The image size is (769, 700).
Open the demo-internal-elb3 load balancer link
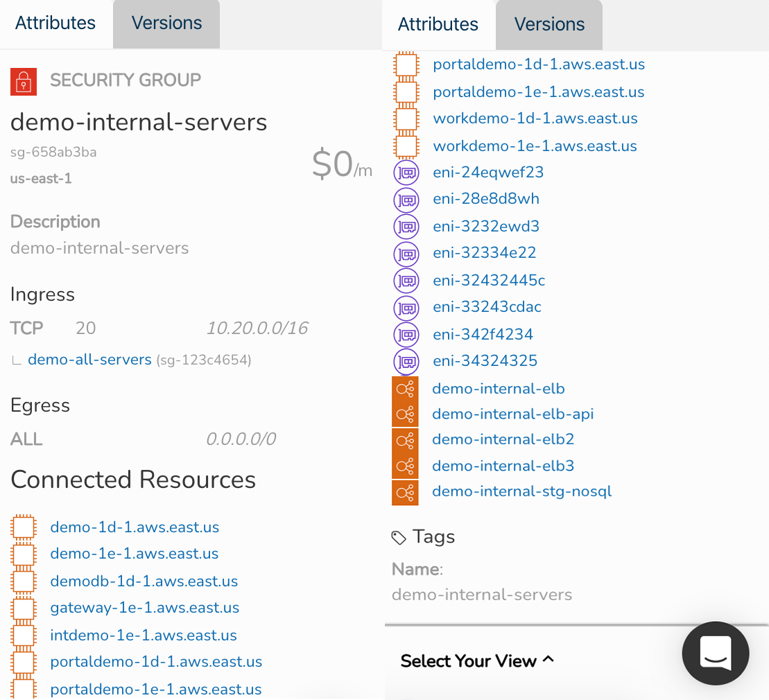coord(503,466)
